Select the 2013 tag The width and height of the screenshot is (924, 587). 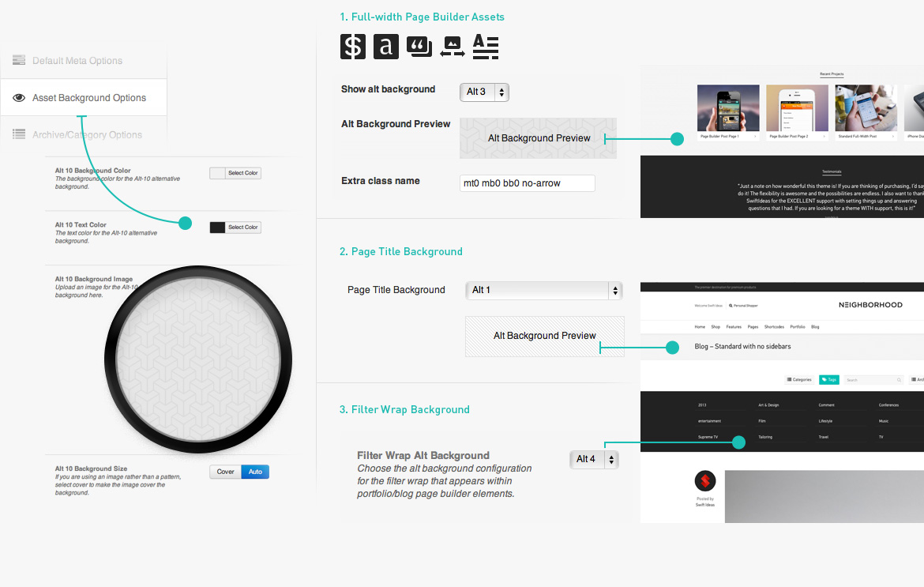coord(702,405)
